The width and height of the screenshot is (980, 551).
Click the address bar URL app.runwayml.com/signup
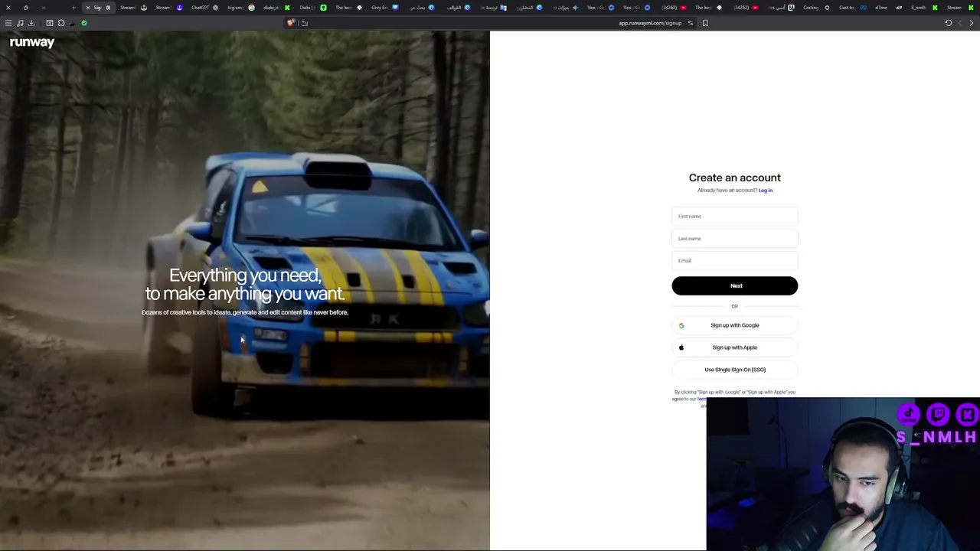[x=650, y=23]
